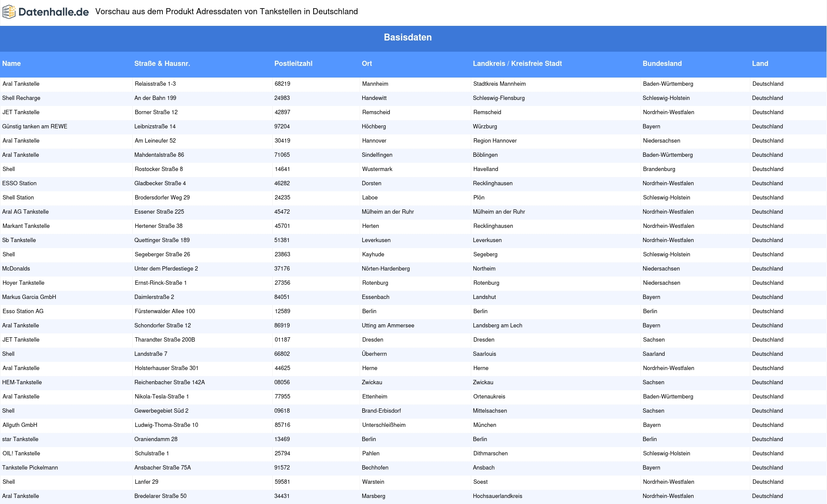Click the district Havelland

point(486,169)
